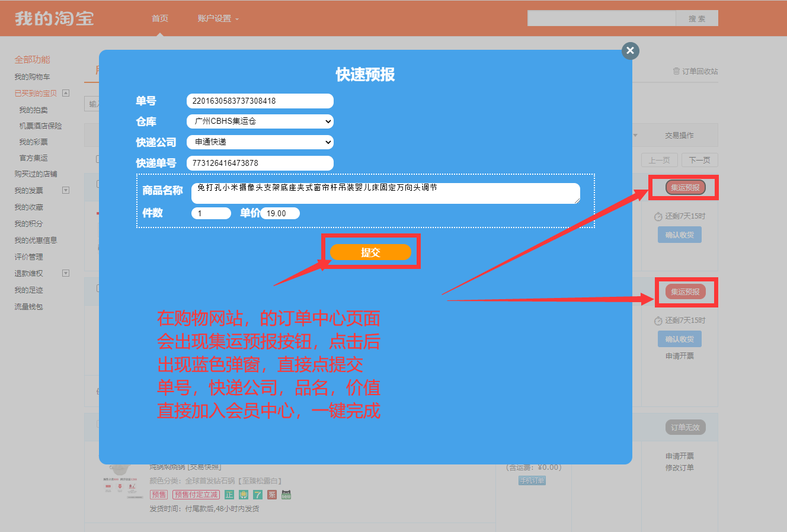This screenshot has width=787, height=532.
Task: Open 我的足迹 in the sidebar
Action: coord(29,290)
